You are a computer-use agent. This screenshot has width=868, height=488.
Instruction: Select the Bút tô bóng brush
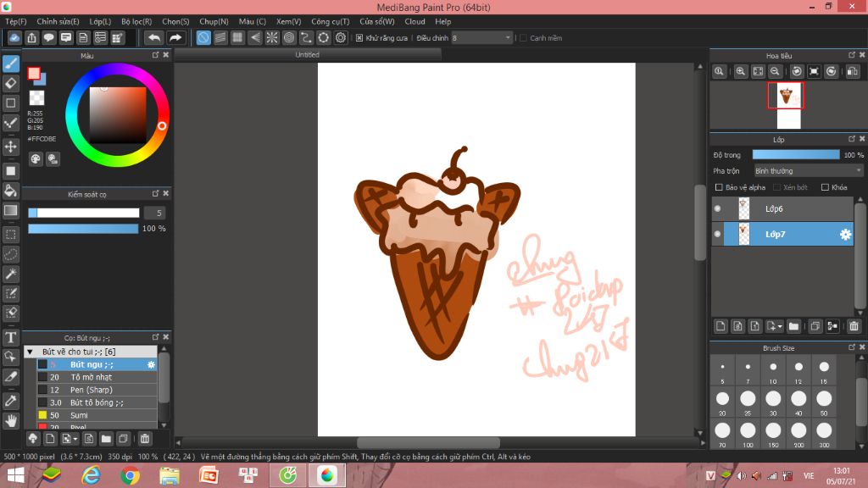point(97,402)
